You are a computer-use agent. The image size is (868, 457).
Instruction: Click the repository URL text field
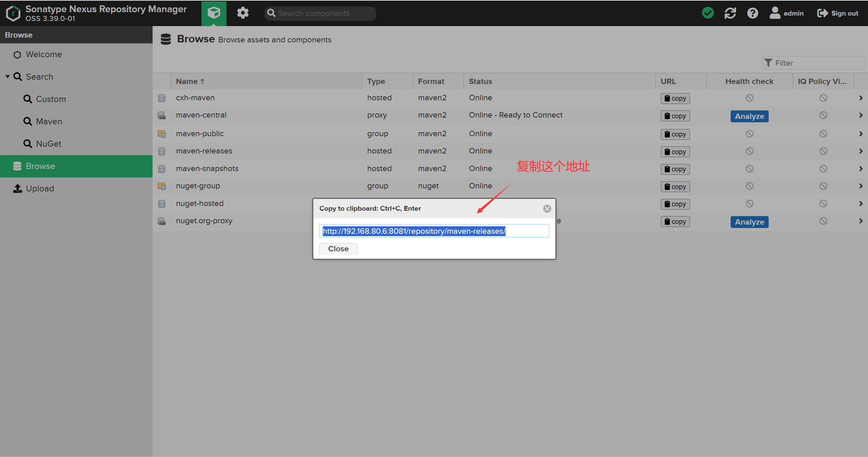click(434, 231)
